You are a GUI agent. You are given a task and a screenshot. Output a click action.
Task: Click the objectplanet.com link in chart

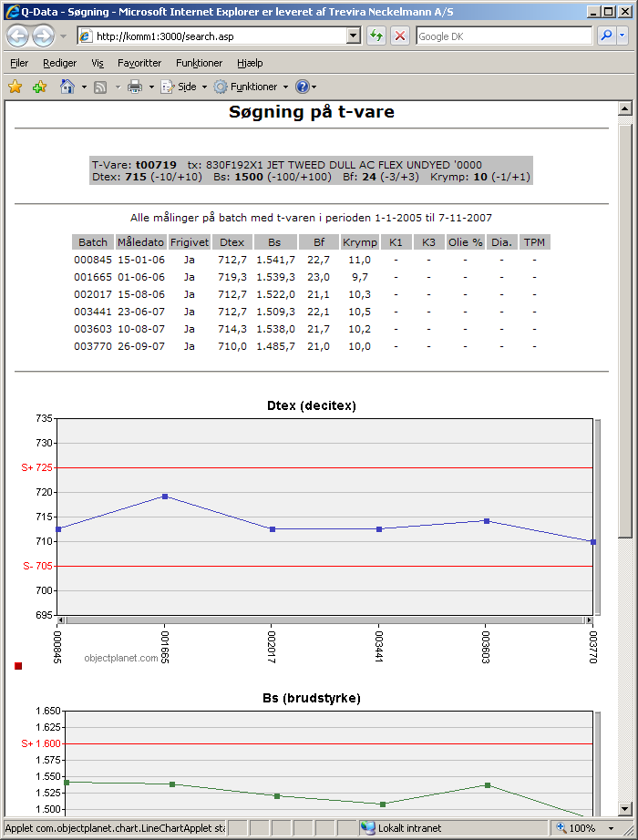pos(121,658)
